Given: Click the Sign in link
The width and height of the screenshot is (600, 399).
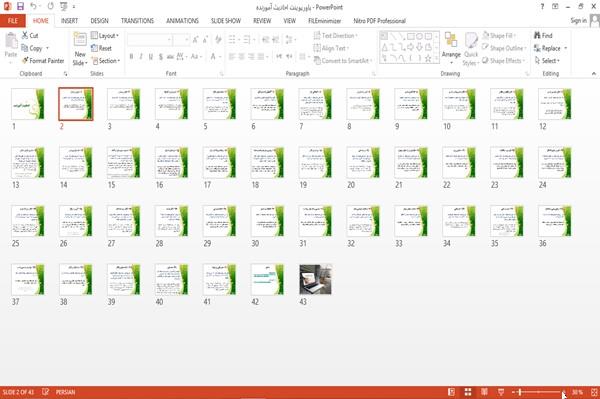Looking at the screenshot, I should click(x=578, y=21).
